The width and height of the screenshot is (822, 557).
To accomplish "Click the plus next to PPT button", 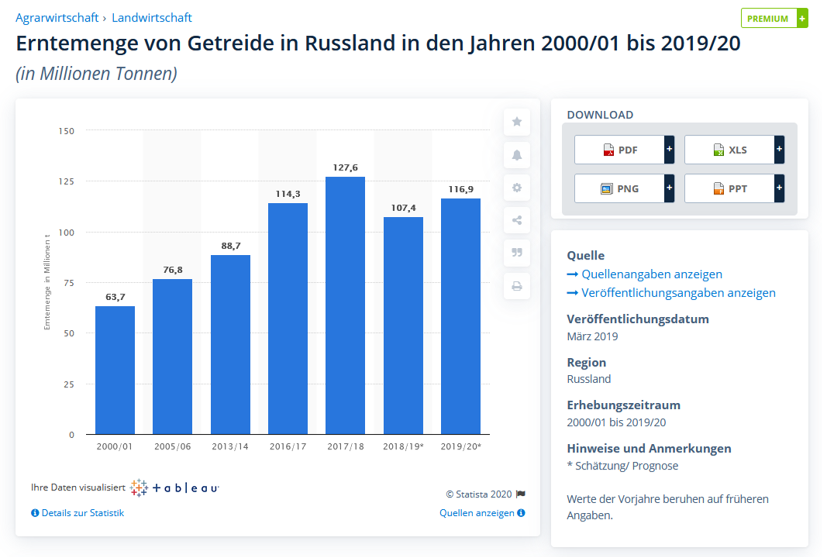I will (x=780, y=188).
